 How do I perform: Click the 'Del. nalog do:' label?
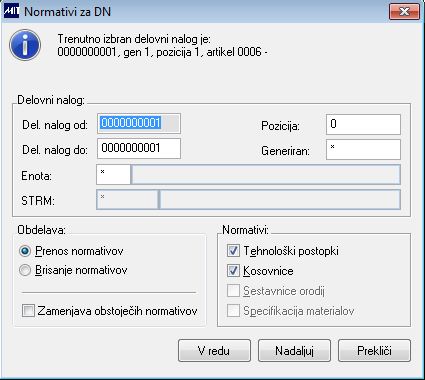pyautogui.click(x=55, y=150)
